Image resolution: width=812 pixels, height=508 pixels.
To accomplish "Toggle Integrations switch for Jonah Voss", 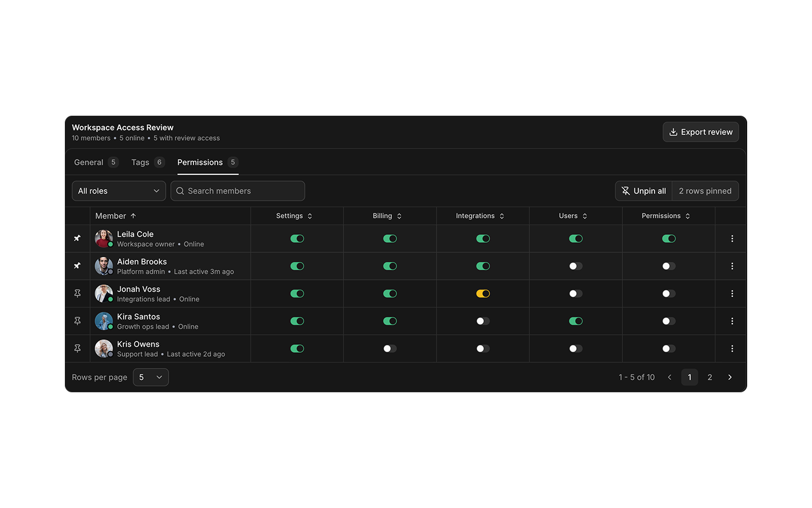I will point(483,294).
